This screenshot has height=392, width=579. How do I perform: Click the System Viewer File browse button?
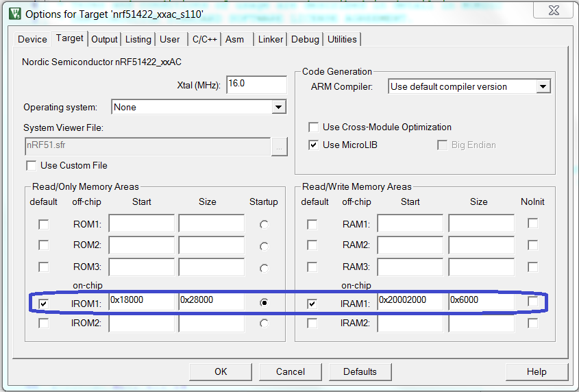pos(279,147)
